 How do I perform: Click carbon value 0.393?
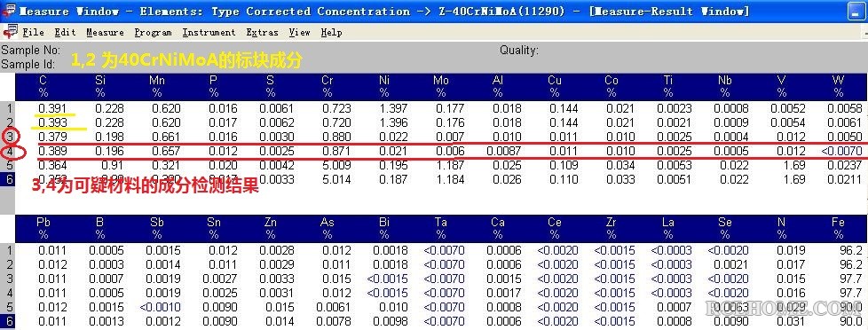coord(52,123)
